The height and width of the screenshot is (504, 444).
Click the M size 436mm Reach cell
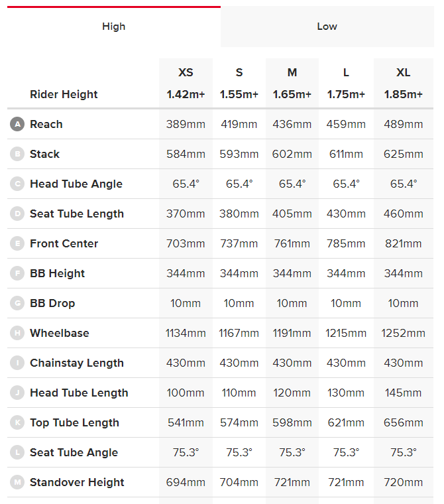click(x=292, y=124)
